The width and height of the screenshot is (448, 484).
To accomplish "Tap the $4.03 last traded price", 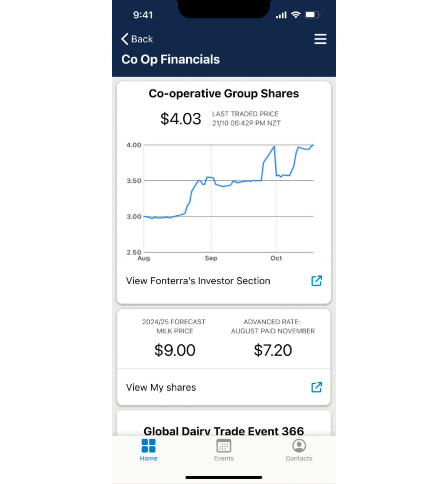I will (x=181, y=119).
